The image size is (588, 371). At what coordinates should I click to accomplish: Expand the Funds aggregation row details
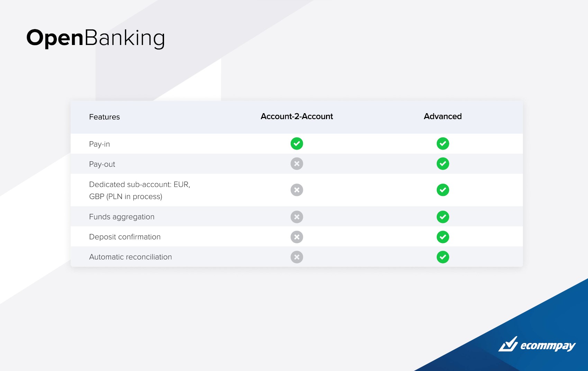(122, 217)
